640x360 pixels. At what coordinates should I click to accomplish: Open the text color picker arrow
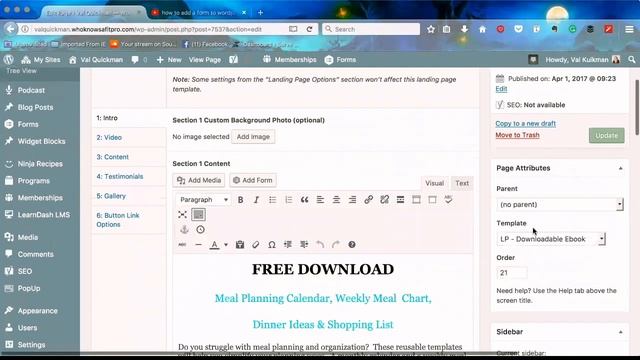[226, 244]
